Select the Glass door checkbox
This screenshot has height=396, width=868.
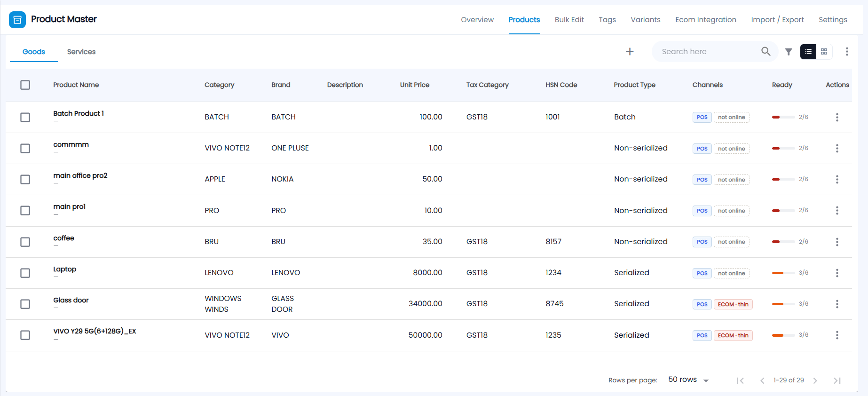25,304
